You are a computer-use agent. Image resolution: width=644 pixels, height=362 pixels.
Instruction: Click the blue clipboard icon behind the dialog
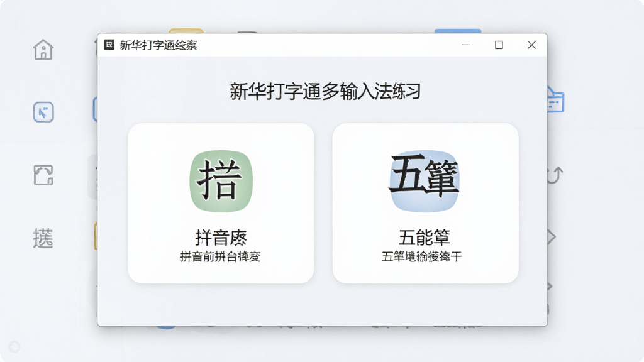556,100
